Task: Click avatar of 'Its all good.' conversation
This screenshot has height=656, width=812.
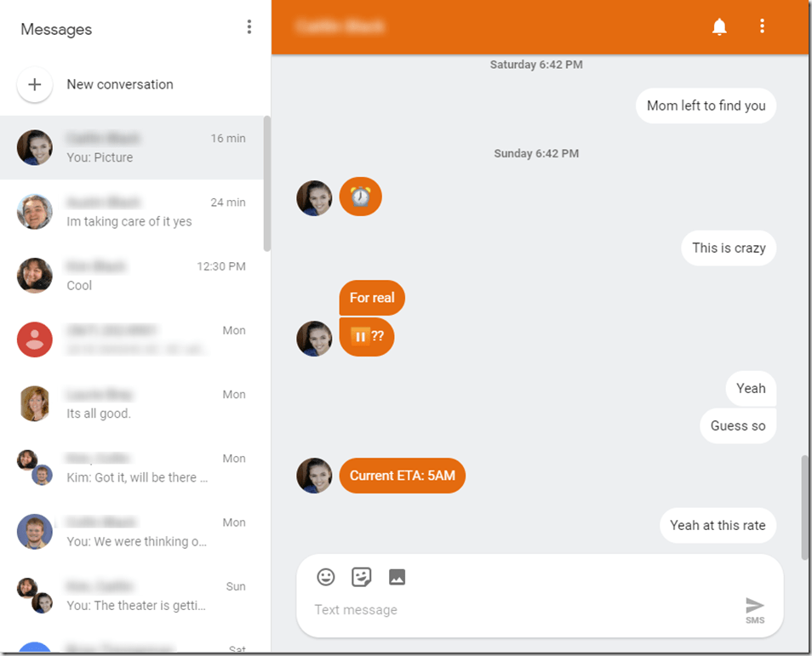Action: [x=35, y=403]
